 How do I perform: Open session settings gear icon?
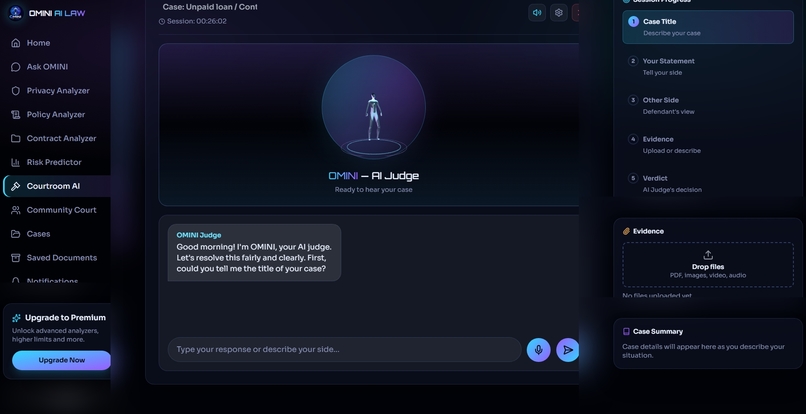(x=559, y=13)
